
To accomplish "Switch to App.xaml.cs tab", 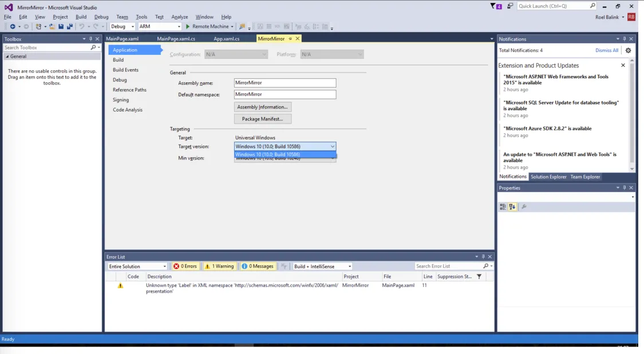I will (226, 38).
